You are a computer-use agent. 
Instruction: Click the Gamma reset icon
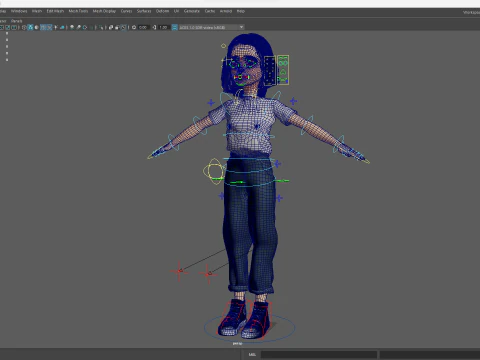click(155, 27)
